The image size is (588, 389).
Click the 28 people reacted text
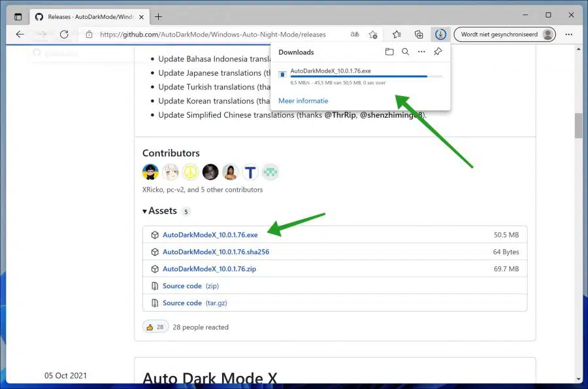(x=201, y=327)
